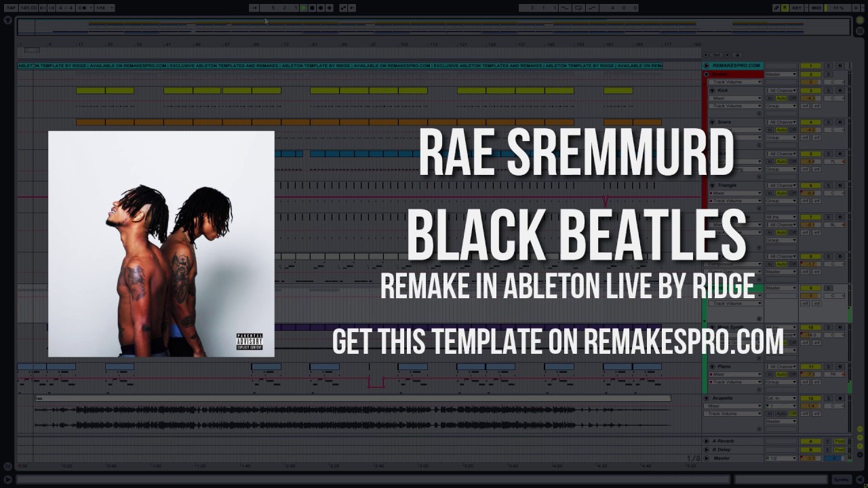Toggle the Follow arrow button in transport

click(254, 7)
